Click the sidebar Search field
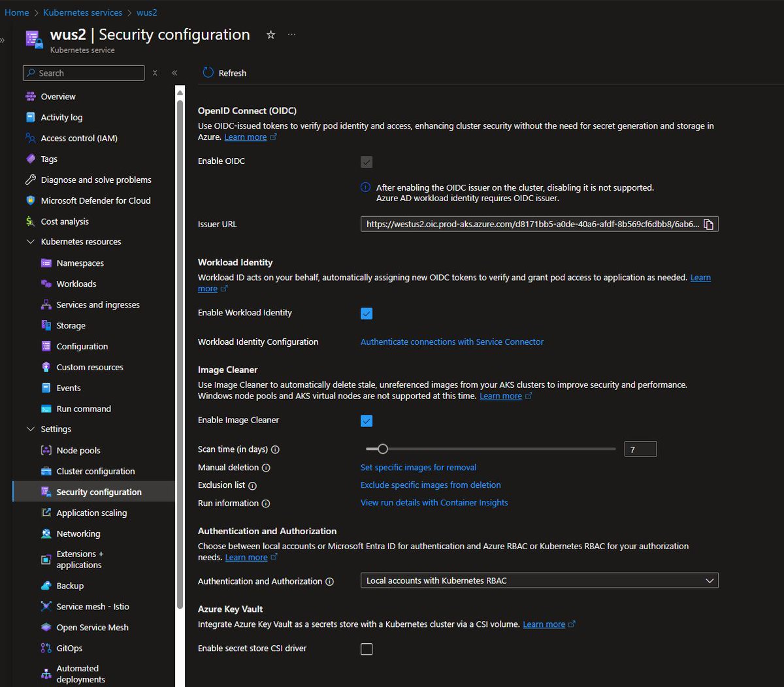784x687 pixels. point(84,73)
